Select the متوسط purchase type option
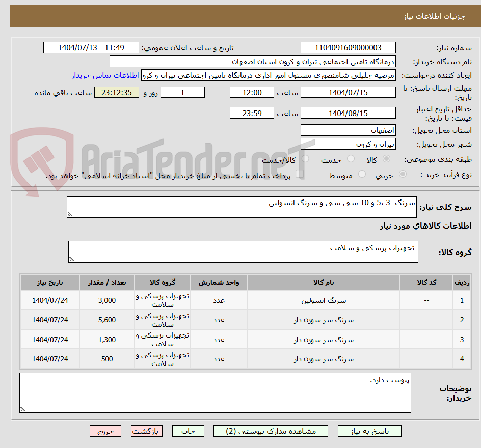Viewport: 481px width, 448px height. click(x=362, y=174)
